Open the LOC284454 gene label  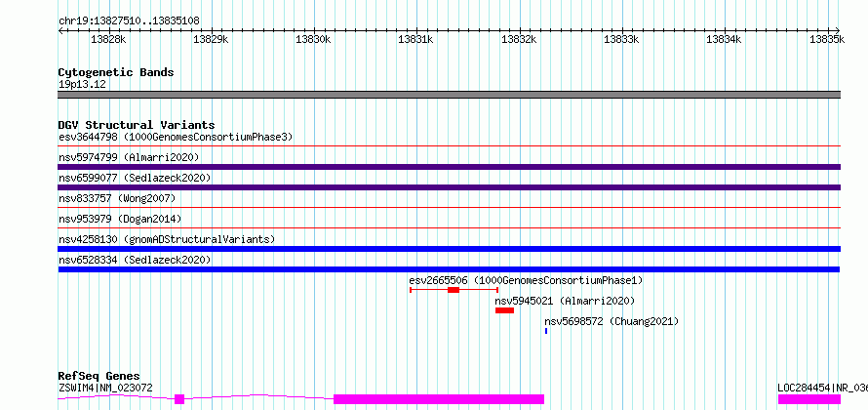point(822,388)
